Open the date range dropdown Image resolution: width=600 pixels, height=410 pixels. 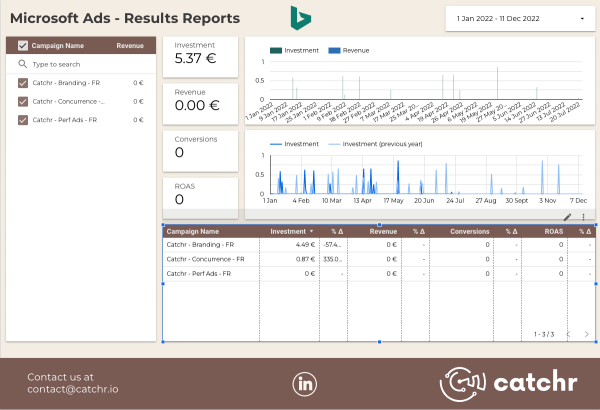pos(520,18)
